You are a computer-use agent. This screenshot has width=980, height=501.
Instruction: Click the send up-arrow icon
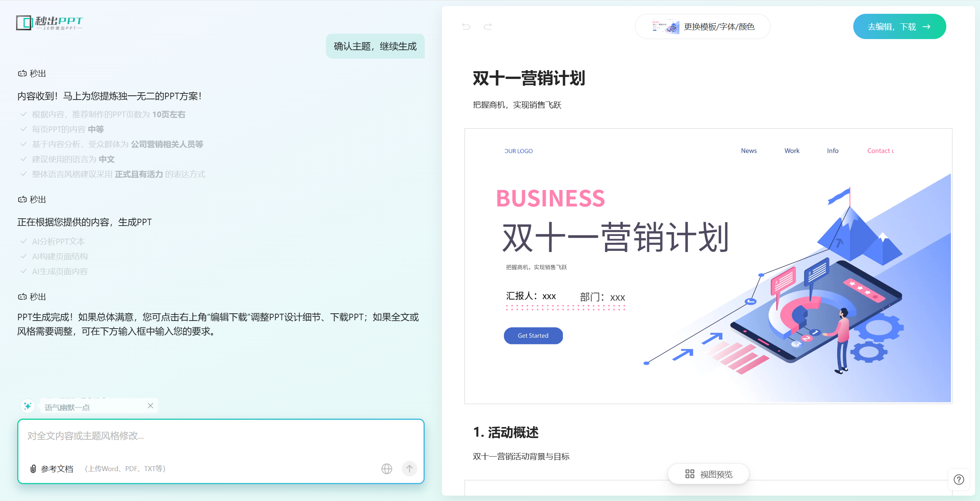pos(409,468)
